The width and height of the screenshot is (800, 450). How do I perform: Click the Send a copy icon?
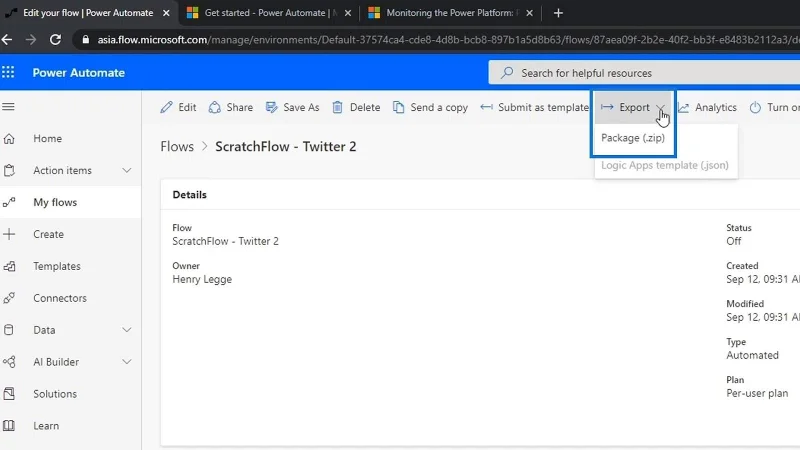coord(398,107)
